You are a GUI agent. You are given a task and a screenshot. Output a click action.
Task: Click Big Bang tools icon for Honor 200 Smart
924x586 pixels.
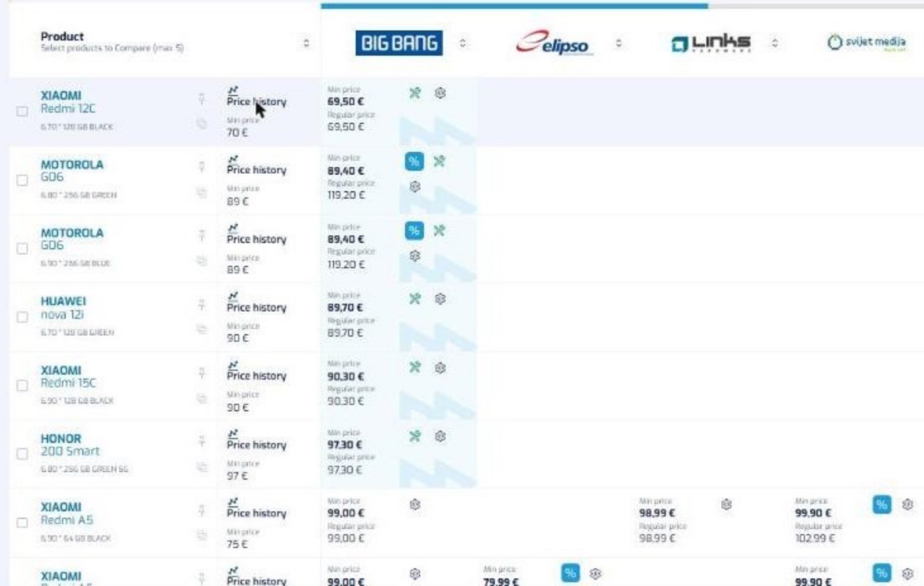415,436
